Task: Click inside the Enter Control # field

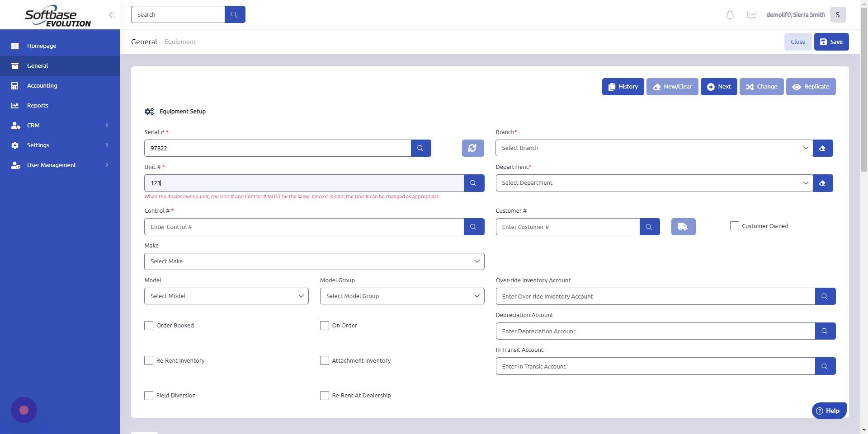Action: 304,226
